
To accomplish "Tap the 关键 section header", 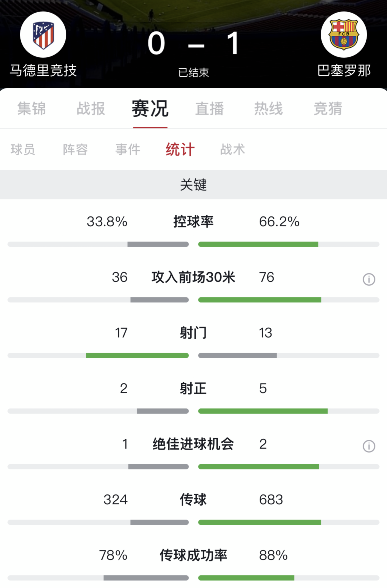I will (194, 184).
